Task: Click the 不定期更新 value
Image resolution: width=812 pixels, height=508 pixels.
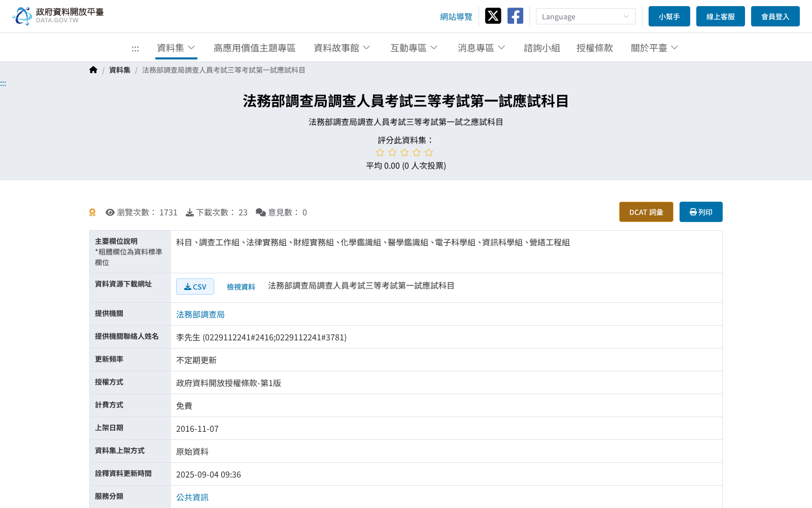Action: pyautogui.click(x=196, y=360)
